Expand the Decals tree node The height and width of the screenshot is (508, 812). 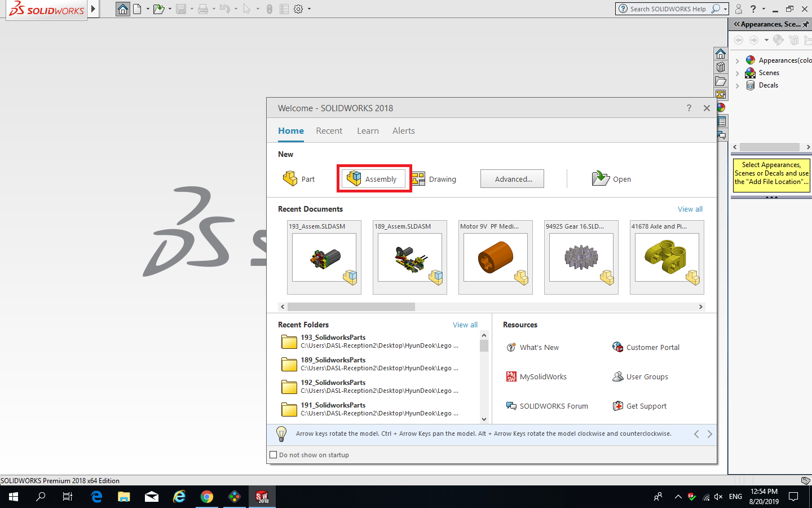737,85
